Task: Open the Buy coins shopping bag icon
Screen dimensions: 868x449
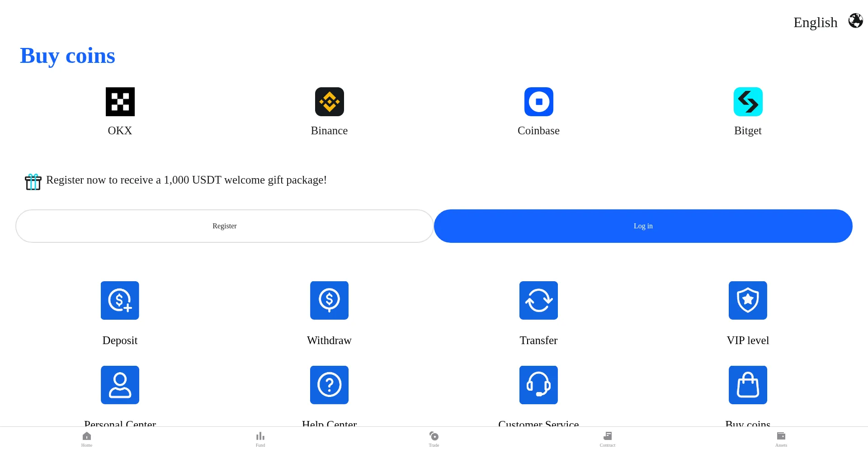Action: click(x=748, y=385)
